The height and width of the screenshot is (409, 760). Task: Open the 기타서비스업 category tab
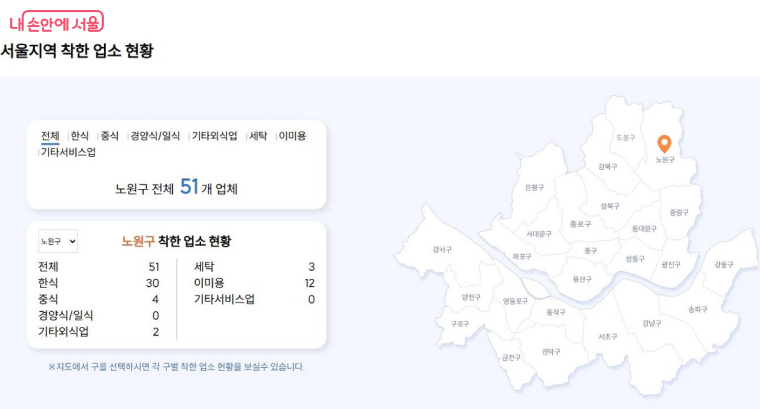click(68, 152)
